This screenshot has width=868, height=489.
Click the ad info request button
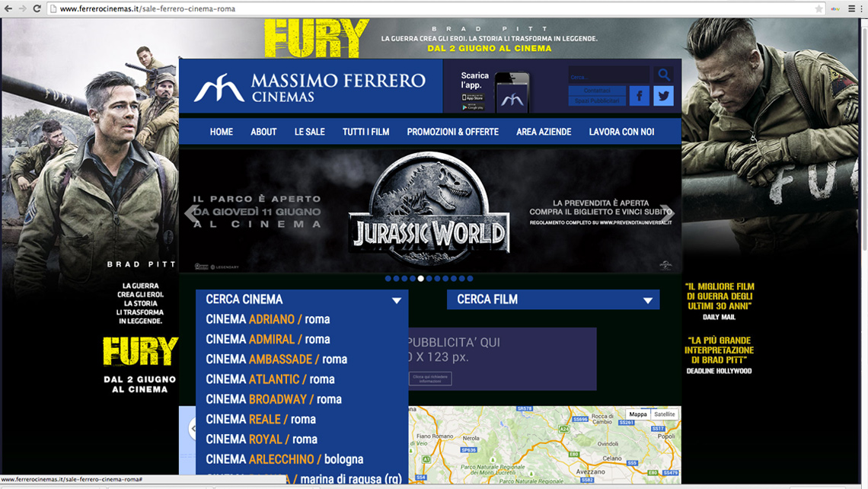[x=430, y=379]
